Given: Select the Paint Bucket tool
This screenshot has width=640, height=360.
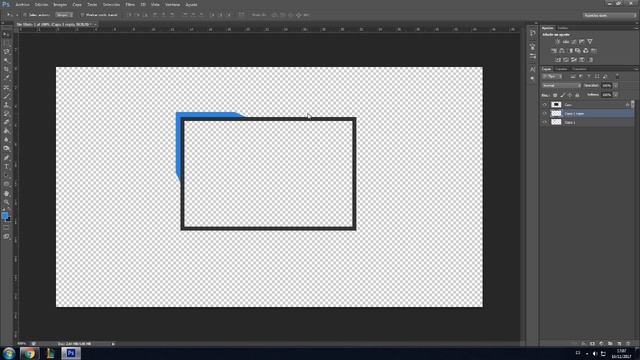Looking at the screenshot, I should click(6, 131).
